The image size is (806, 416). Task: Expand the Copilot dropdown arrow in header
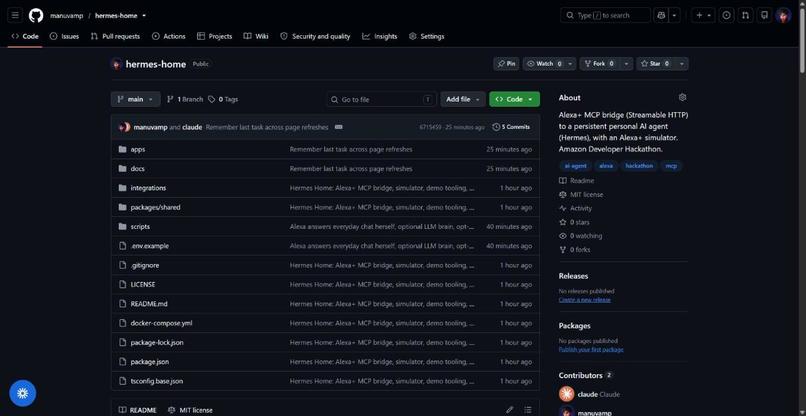coord(674,15)
